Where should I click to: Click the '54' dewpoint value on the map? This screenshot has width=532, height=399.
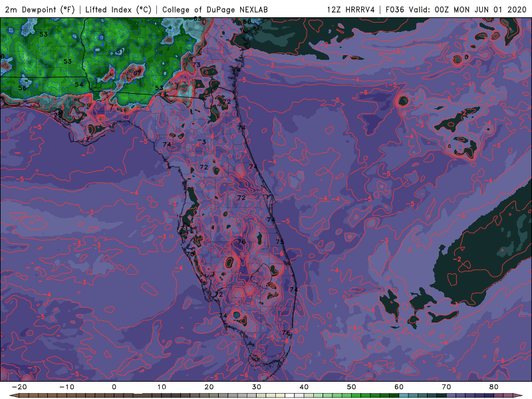point(78,84)
